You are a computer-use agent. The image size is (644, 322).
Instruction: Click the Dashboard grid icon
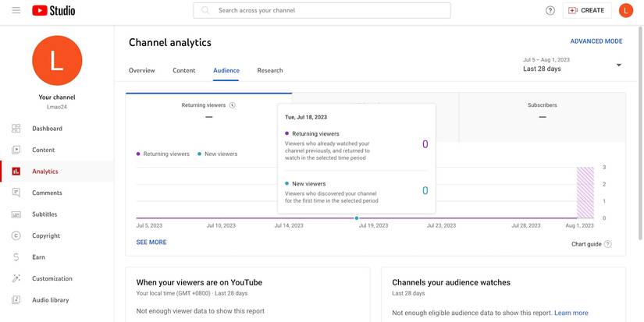coord(16,129)
